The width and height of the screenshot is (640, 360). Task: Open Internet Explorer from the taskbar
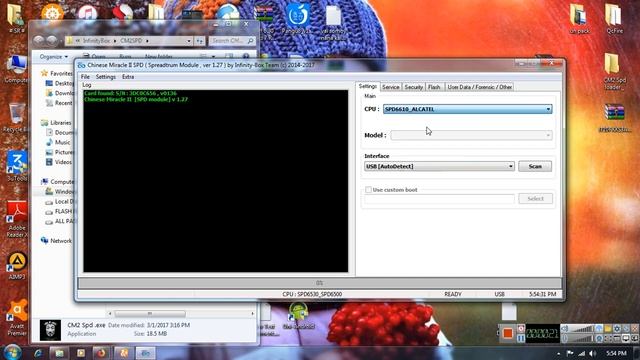(38, 353)
